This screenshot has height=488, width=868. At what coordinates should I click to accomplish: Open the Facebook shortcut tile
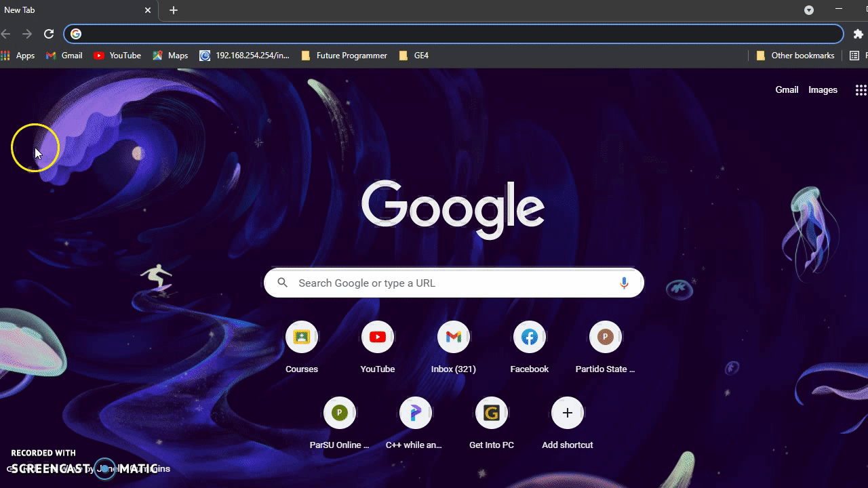tap(530, 348)
